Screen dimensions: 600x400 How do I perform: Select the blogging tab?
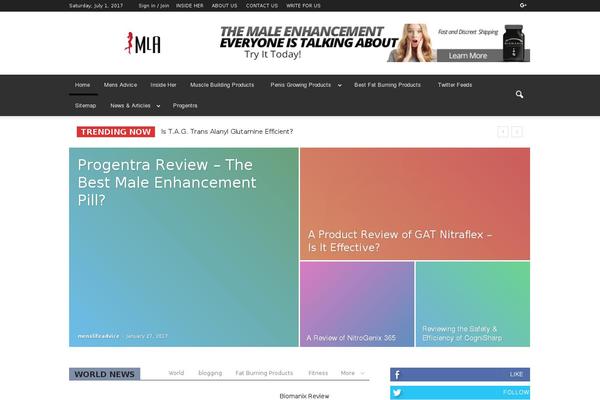210,373
